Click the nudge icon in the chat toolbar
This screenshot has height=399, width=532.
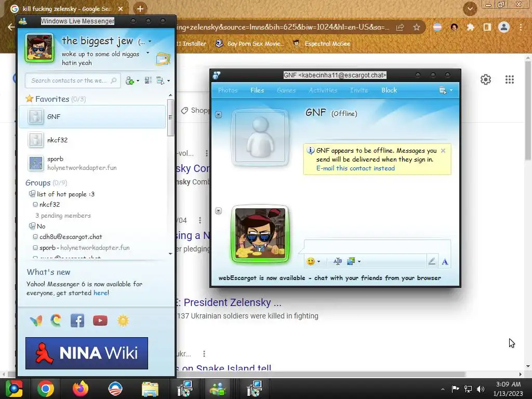coord(337,261)
